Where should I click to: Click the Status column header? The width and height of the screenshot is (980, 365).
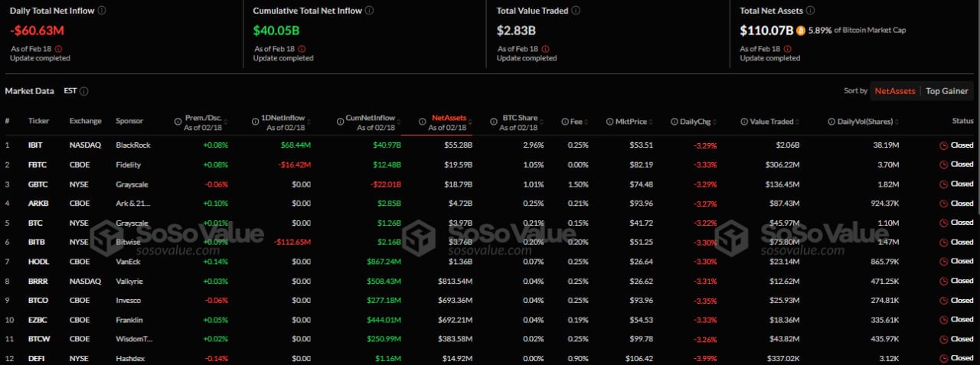pos(962,121)
